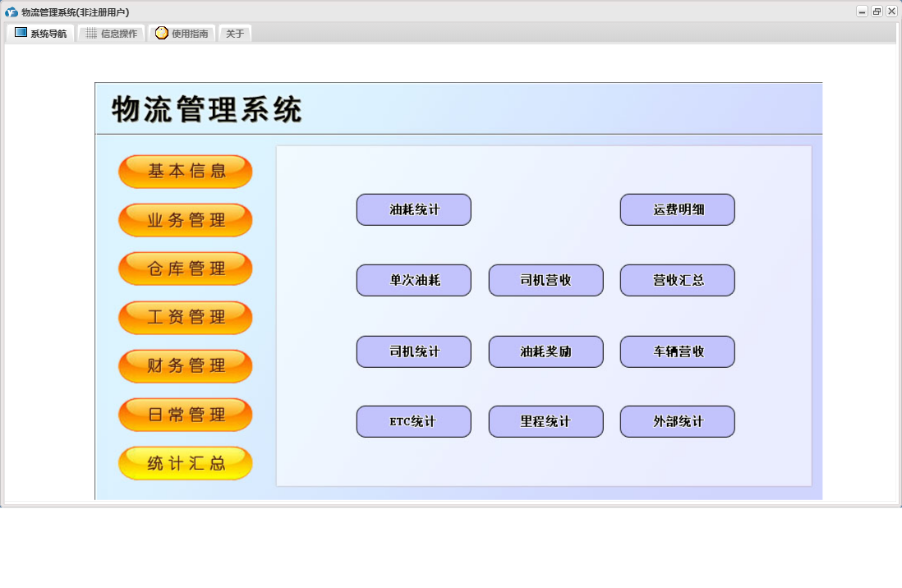
Task: Click the 关于 tab
Action: pos(235,34)
